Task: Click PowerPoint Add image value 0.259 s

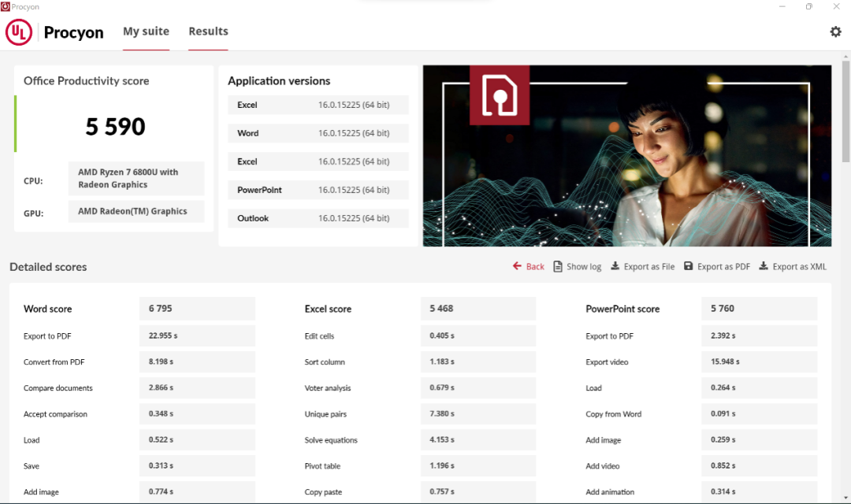Action: 760,440
